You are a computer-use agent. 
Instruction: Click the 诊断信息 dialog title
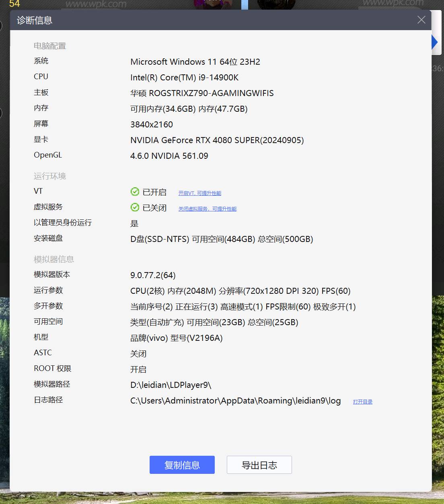35,20
